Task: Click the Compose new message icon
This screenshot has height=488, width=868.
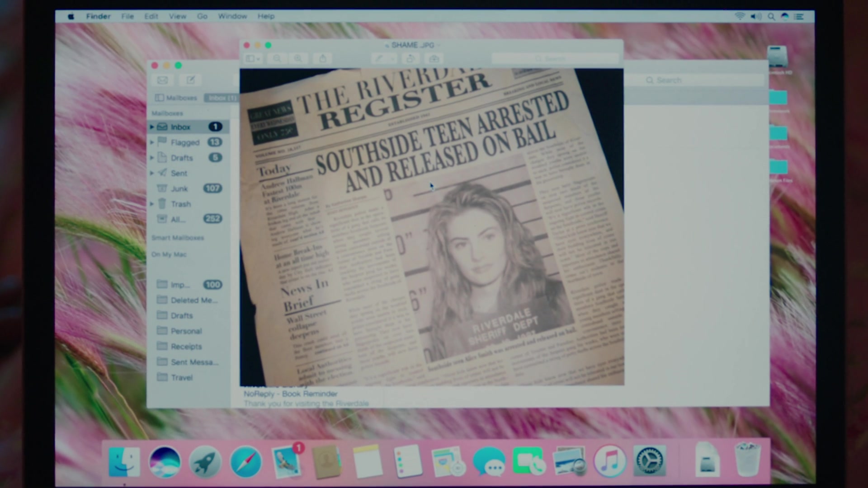Action: click(x=190, y=80)
